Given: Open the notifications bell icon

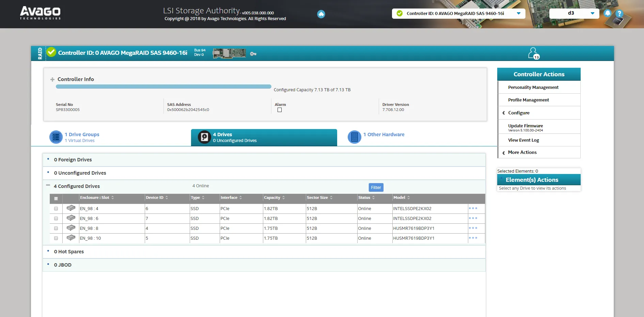Looking at the screenshot, I should click(607, 13).
